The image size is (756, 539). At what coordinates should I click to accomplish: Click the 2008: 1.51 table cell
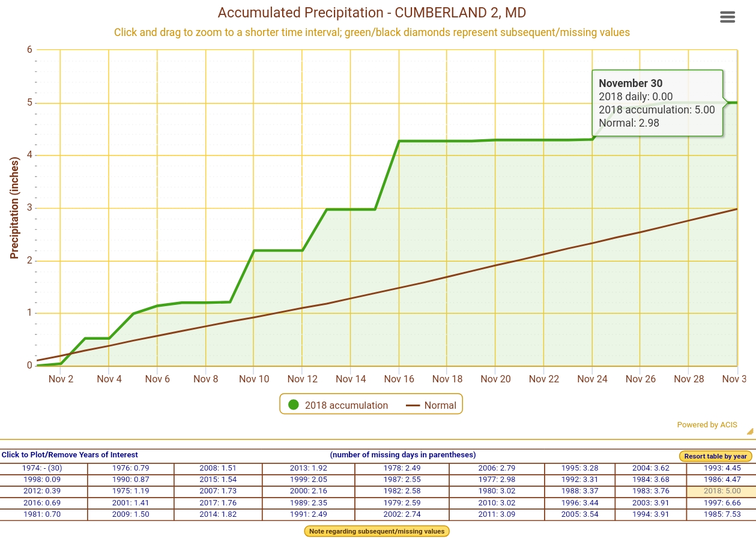[218, 468]
